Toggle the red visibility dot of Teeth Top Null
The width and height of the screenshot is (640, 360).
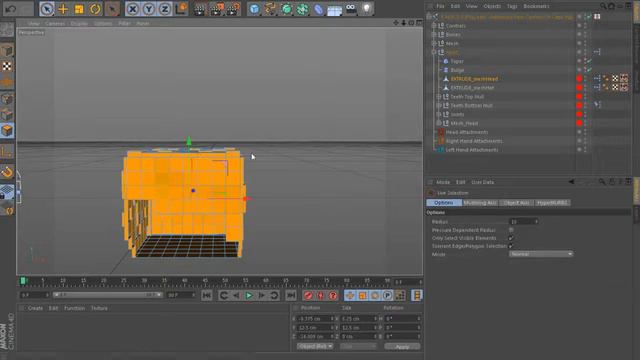click(x=579, y=97)
